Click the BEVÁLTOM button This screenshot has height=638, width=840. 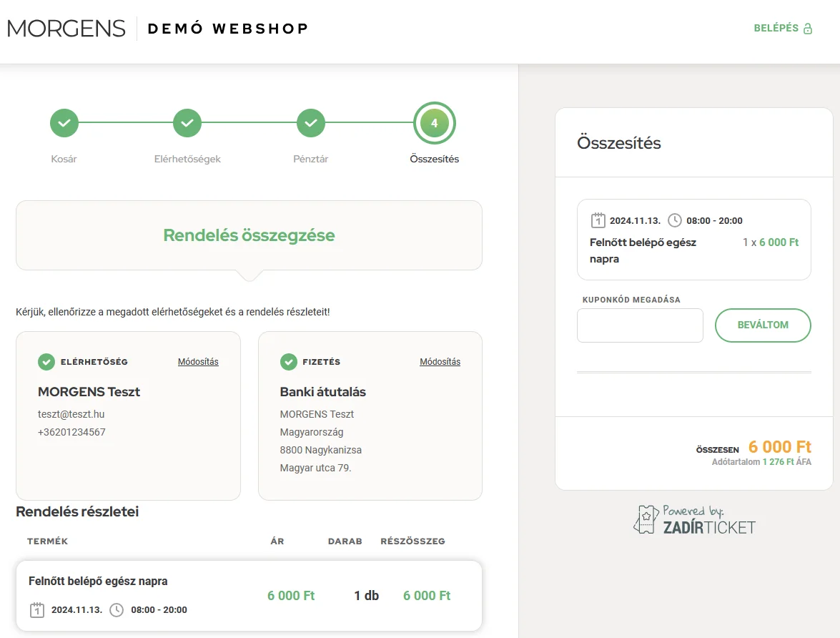click(763, 325)
